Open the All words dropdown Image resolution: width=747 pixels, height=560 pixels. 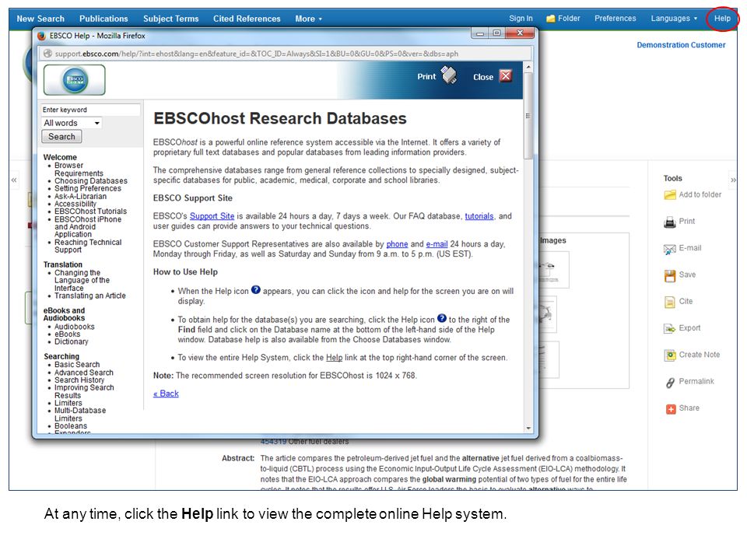click(x=72, y=123)
